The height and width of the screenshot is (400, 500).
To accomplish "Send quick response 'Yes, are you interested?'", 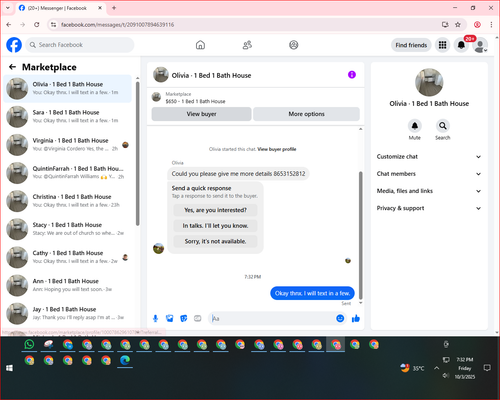I will pyautogui.click(x=215, y=210).
